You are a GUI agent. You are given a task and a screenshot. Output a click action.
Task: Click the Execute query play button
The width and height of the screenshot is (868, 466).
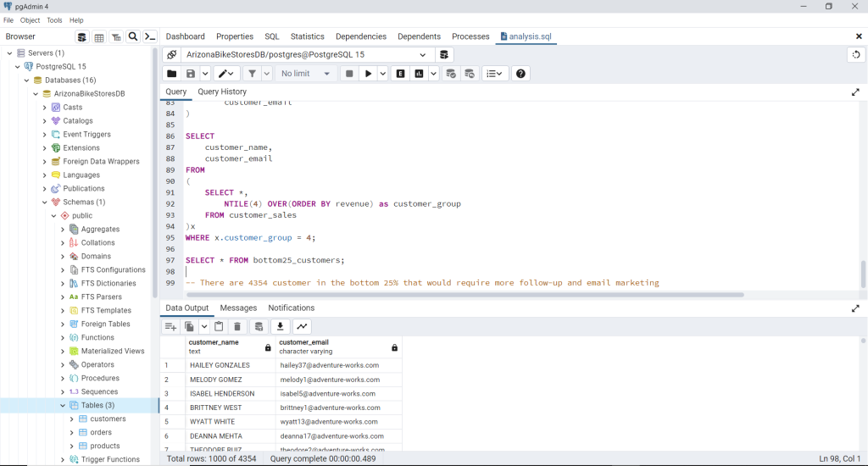369,74
